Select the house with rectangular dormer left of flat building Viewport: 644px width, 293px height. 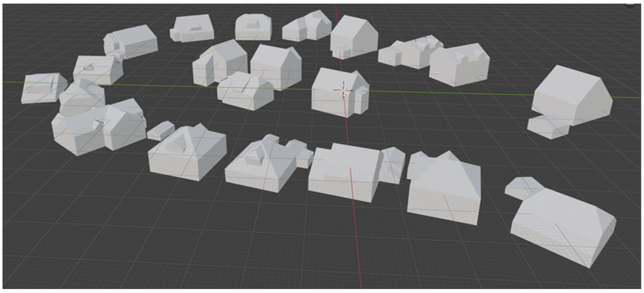pos(260,165)
